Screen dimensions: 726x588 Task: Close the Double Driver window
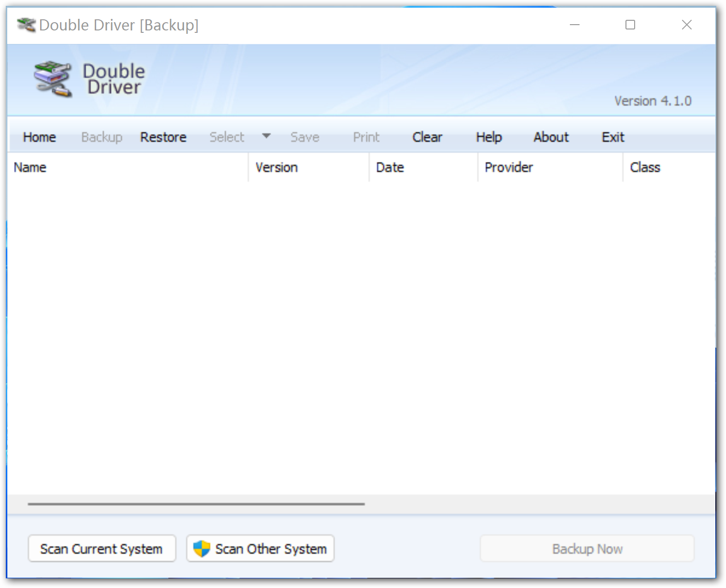(687, 25)
